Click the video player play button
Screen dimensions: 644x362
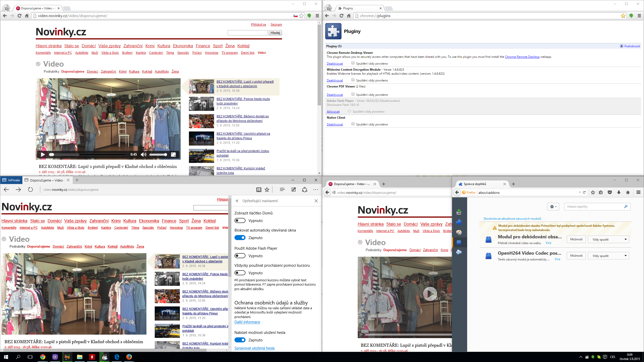point(43,155)
